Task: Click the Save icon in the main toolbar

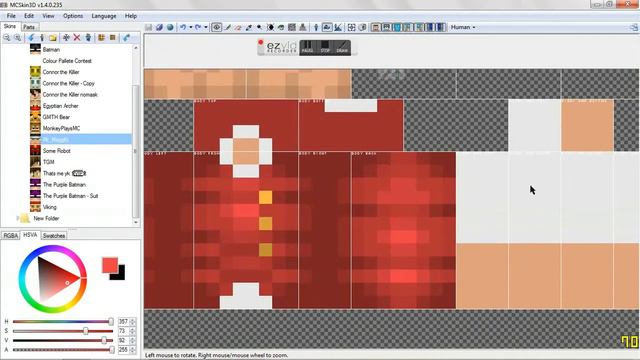Action: pyautogui.click(x=148, y=27)
